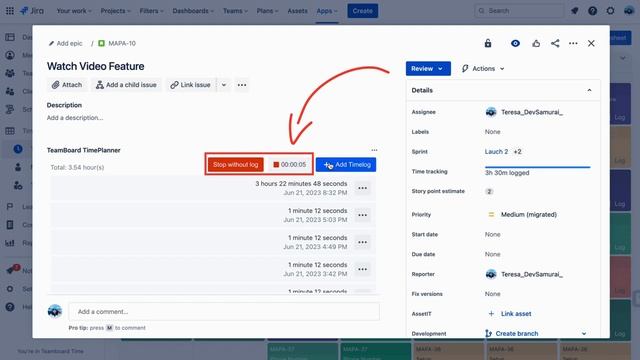Image resolution: width=640 pixels, height=360 pixels.
Task: Open Apps menu
Action: pos(327,11)
